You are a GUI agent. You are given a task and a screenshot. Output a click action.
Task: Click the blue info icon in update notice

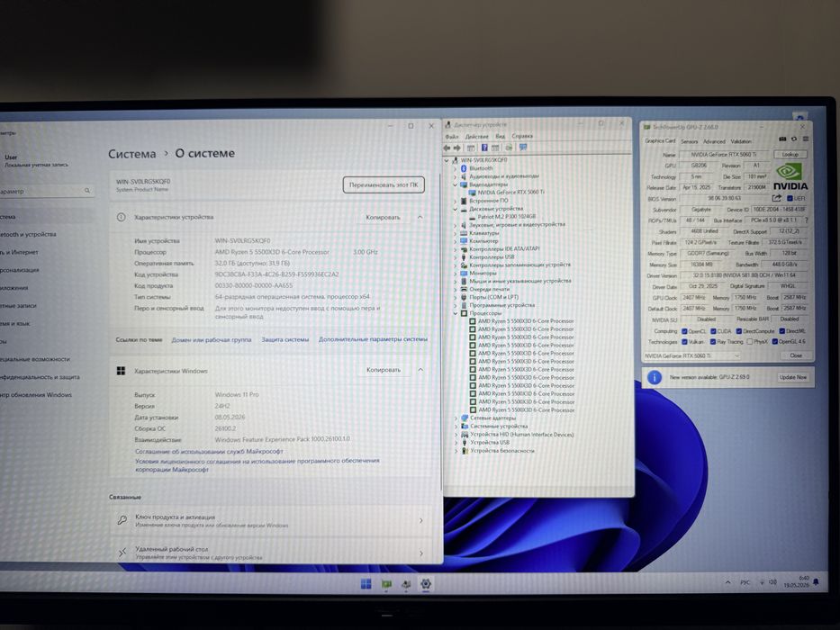tap(655, 377)
